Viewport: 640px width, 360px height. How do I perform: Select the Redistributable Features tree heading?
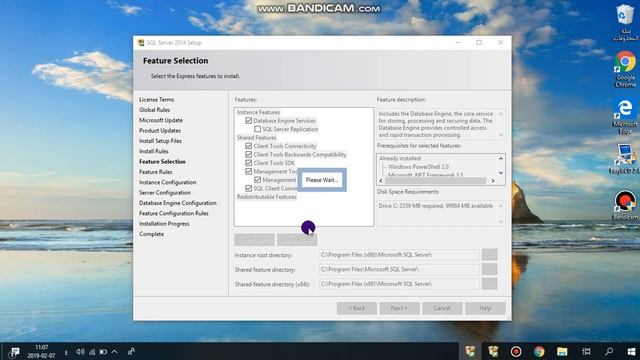click(267, 197)
